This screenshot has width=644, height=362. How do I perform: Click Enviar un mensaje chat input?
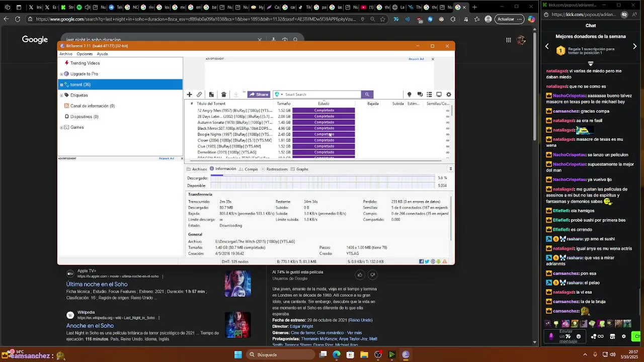point(566,336)
